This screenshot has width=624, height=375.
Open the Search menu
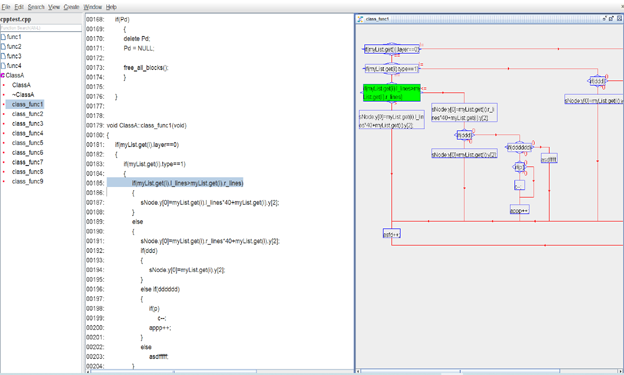[x=36, y=7]
